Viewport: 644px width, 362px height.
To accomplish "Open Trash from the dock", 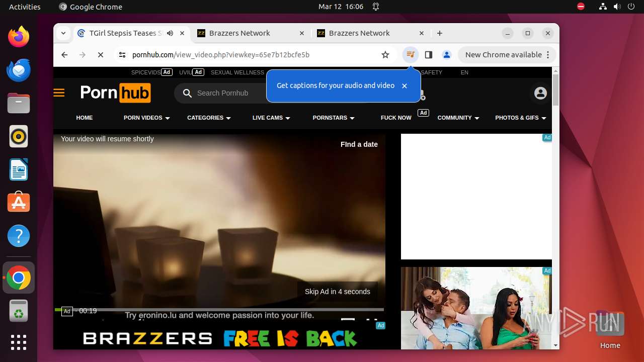I will [19, 311].
